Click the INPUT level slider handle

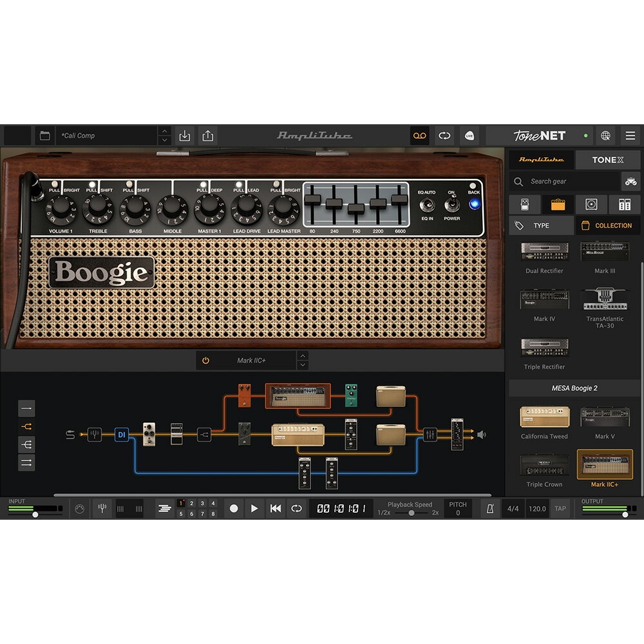(x=35, y=515)
